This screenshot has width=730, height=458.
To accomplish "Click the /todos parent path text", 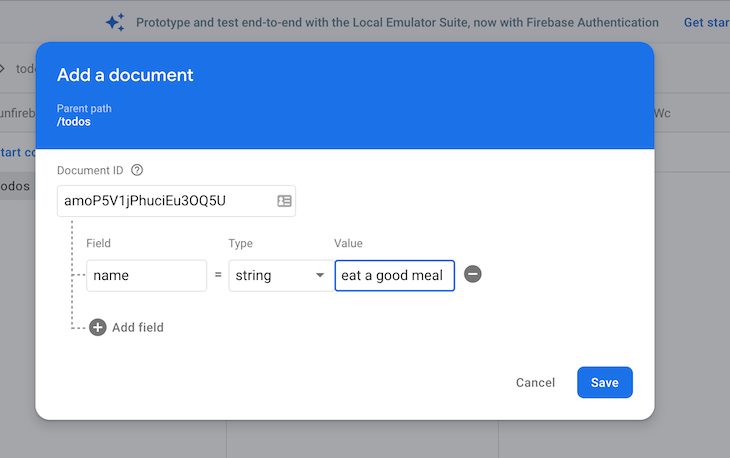I will coord(74,121).
